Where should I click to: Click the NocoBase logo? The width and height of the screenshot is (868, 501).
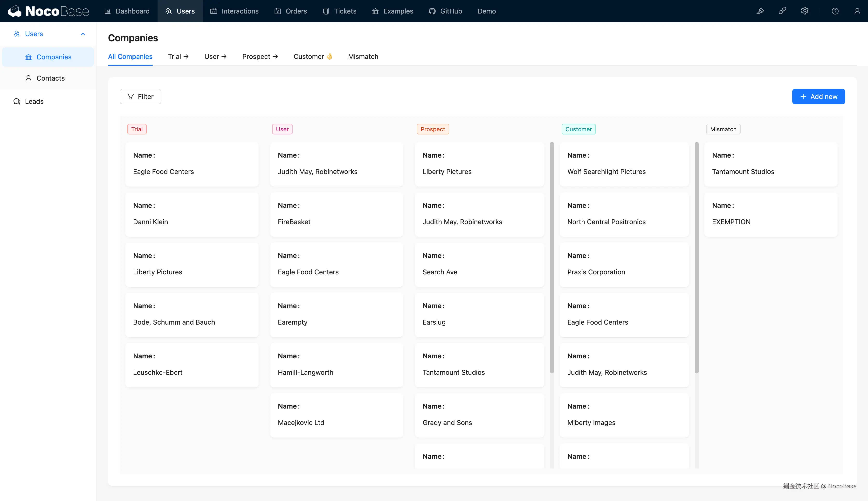tap(48, 11)
